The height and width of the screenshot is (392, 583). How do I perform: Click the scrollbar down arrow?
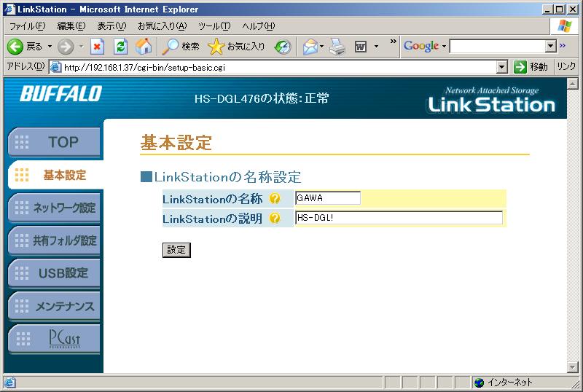click(x=573, y=367)
